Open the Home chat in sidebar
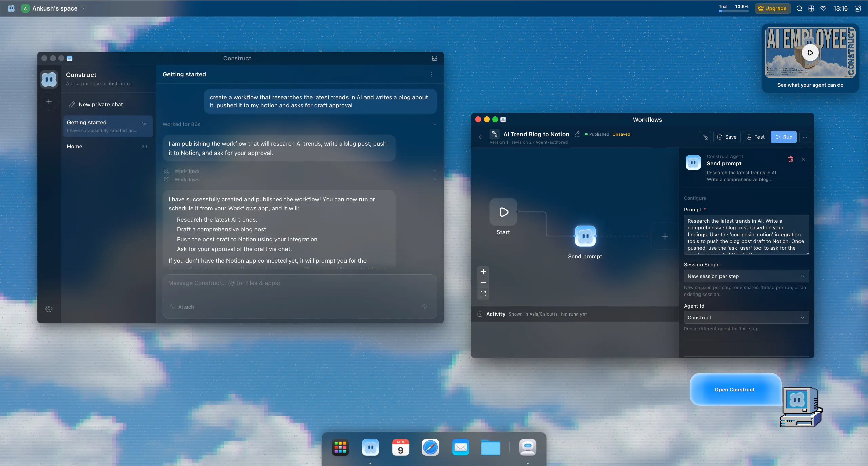The height and width of the screenshot is (466, 868). pyautogui.click(x=108, y=146)
